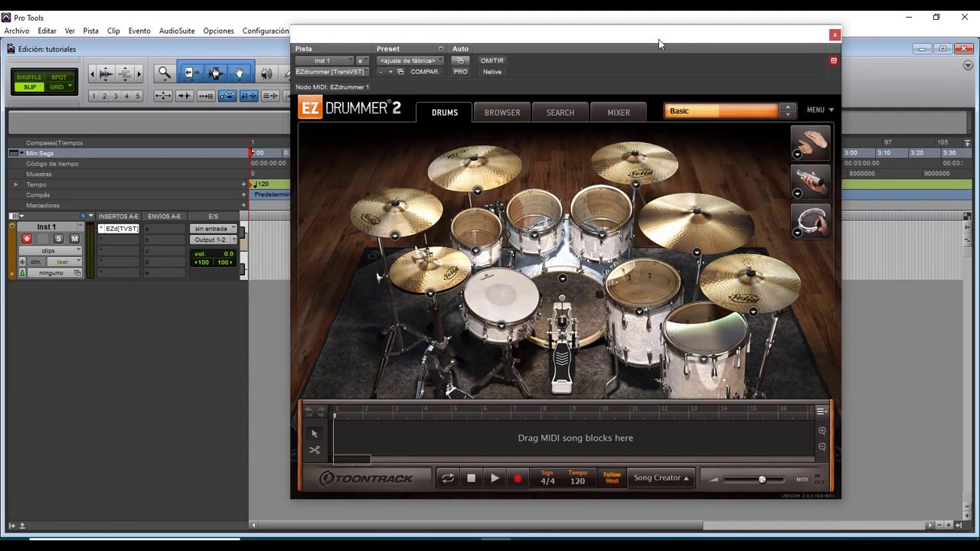Stop playback in EZdrummer
Screen dimensions: 980x551
pos(471,478)
